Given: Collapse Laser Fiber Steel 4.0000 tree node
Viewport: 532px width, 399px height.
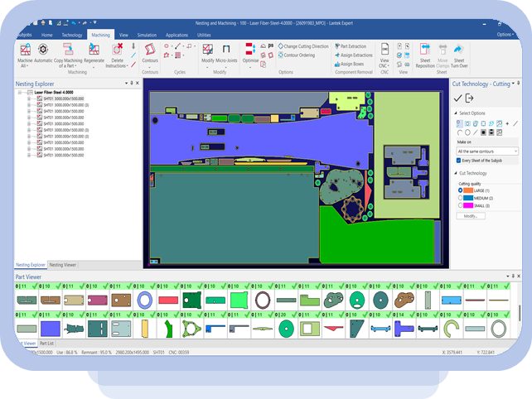Looking at the screenshot, I should click(20, 92).
